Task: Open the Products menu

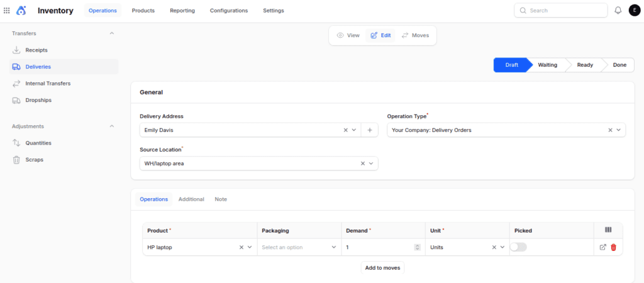Action: pos(143,11)
